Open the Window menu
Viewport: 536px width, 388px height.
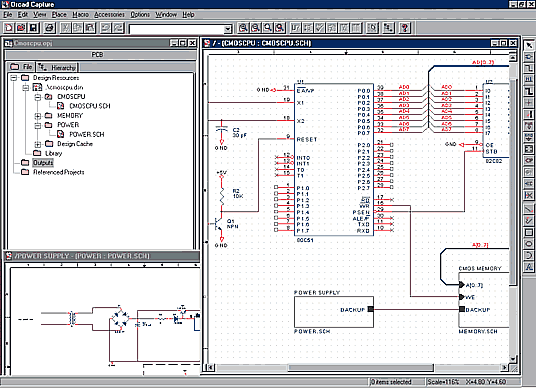pyautogui.click(x=166, y=14)
